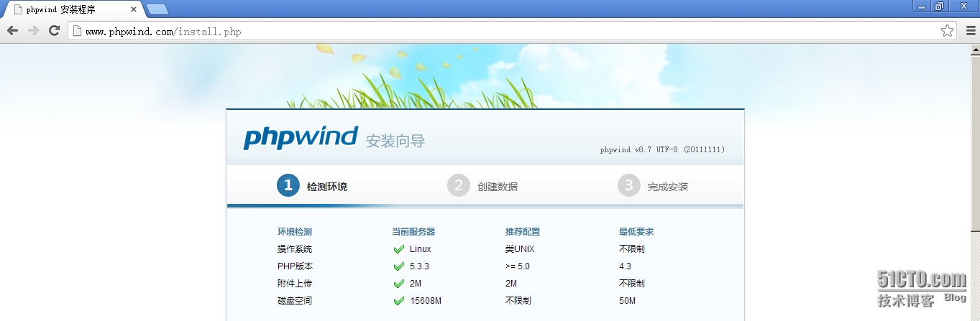Screen dimensions: 980x321
Task: Select step 1 检测环境
Action: pyautogui.click(x=312, y=186)
